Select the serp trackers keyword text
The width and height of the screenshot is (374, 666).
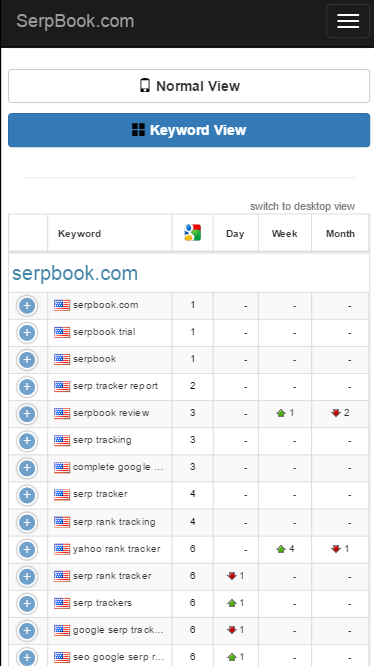pos(102,603)
